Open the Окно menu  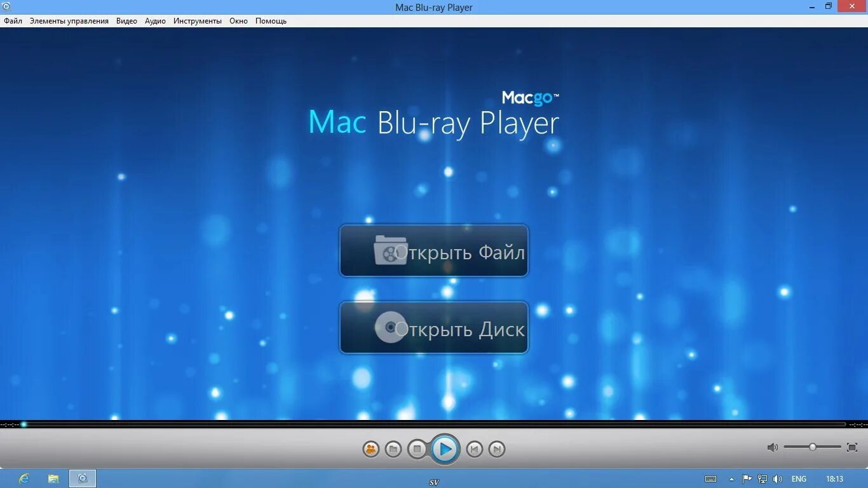[239, 21]
